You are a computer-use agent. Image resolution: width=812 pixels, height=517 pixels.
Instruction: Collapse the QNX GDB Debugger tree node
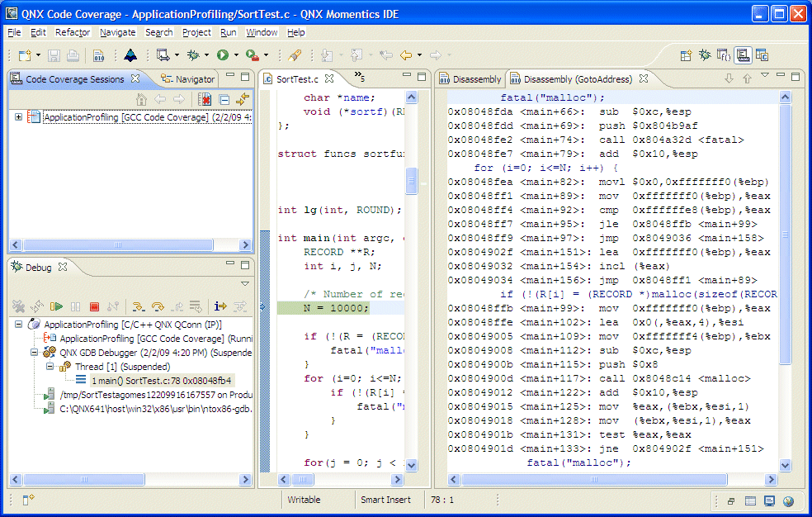coord(35,352)
